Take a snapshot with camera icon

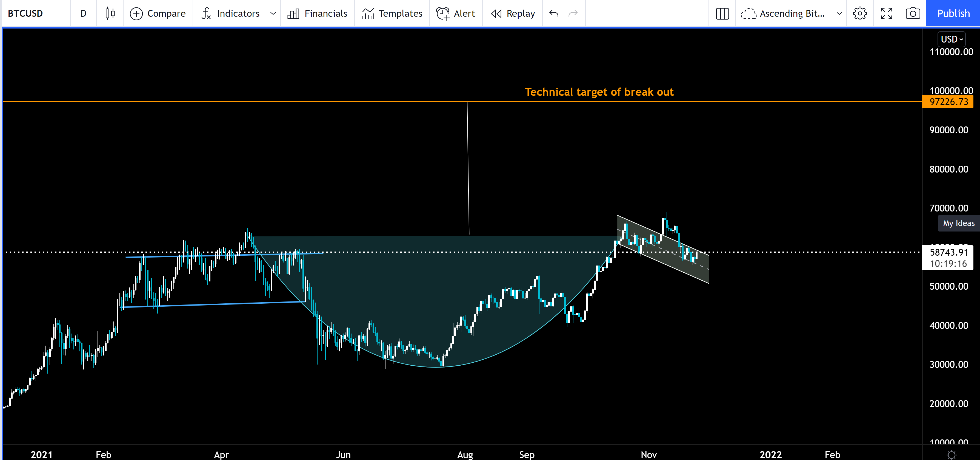tap(913, 14)
